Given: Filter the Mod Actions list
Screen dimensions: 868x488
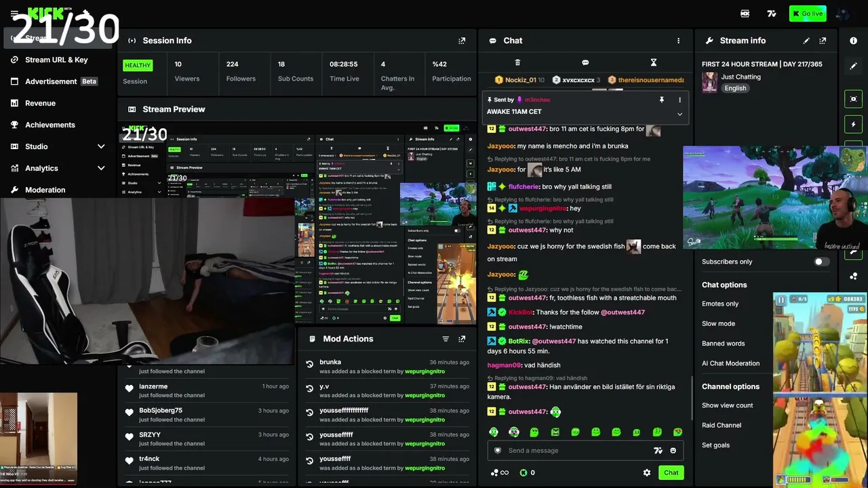Looking at the screenshot, I should click(x=446, y=339).
